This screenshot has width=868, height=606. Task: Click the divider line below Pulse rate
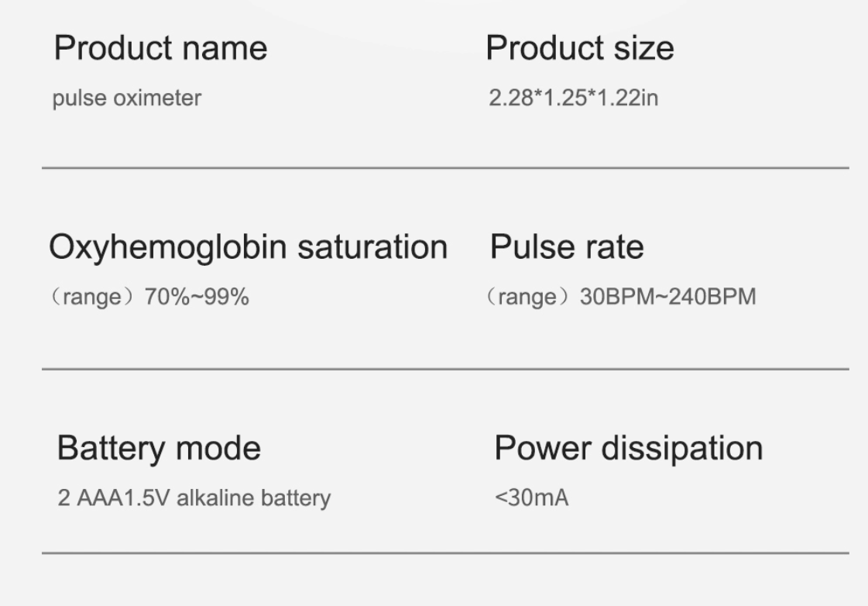[x=445, y=368]
